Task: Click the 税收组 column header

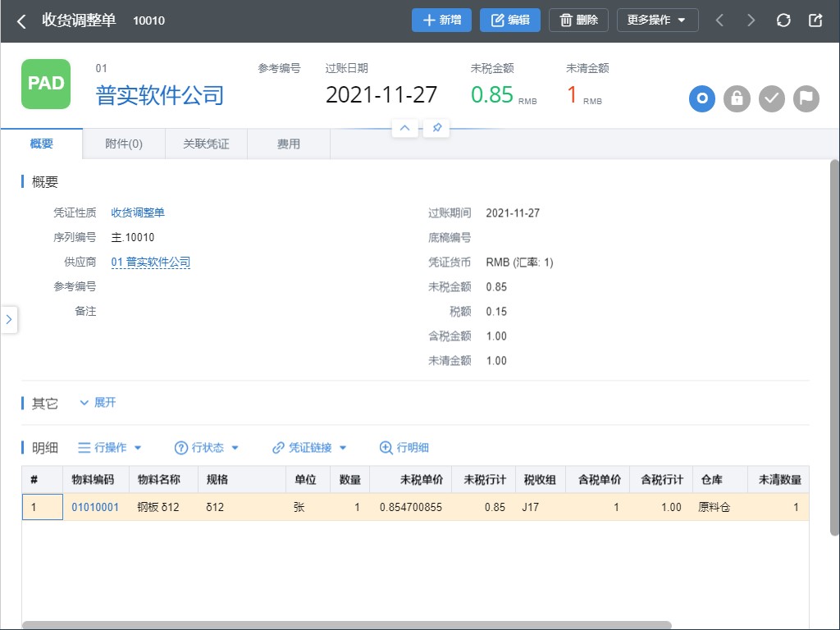Action: (x=541, y=479)
